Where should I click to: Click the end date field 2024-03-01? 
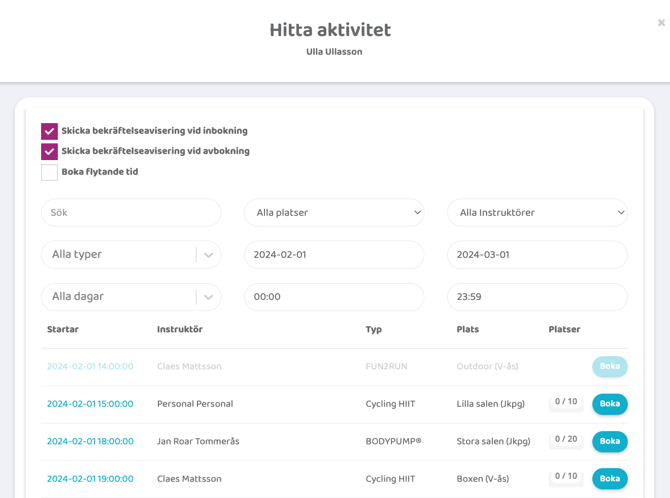coord(537,255)
